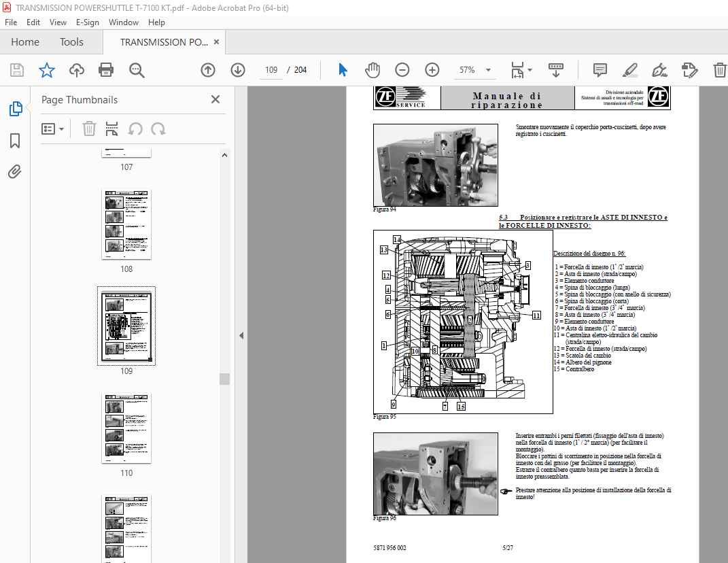Zoom in with plus icon
The width and height of the screenshot is (728, 563).
click(432, 70)
